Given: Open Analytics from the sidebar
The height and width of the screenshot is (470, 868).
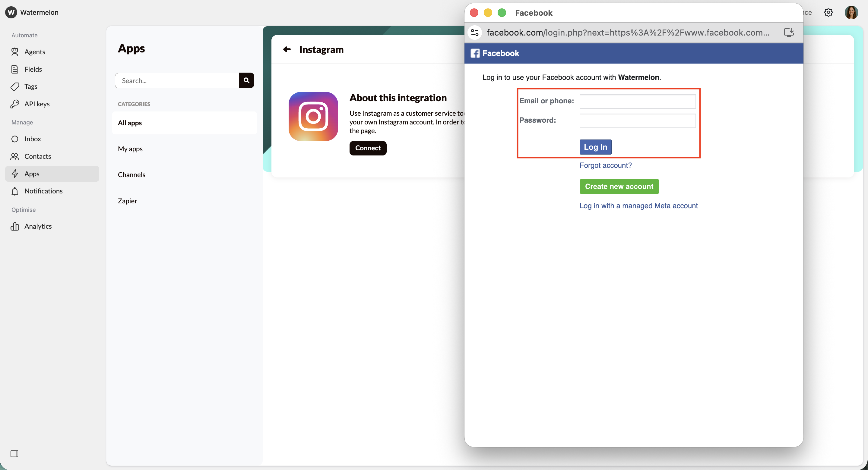Looking at the screenshot, I should (38, 226).
